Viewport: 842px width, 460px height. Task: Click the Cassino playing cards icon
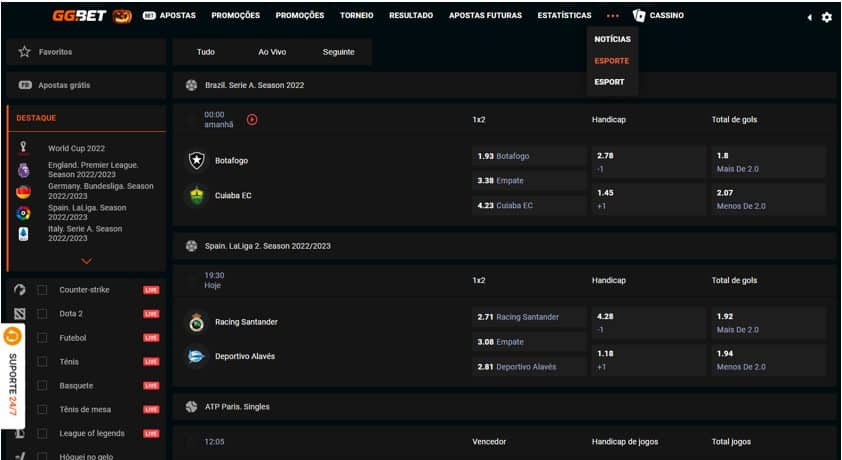click(x=639, y=16)
